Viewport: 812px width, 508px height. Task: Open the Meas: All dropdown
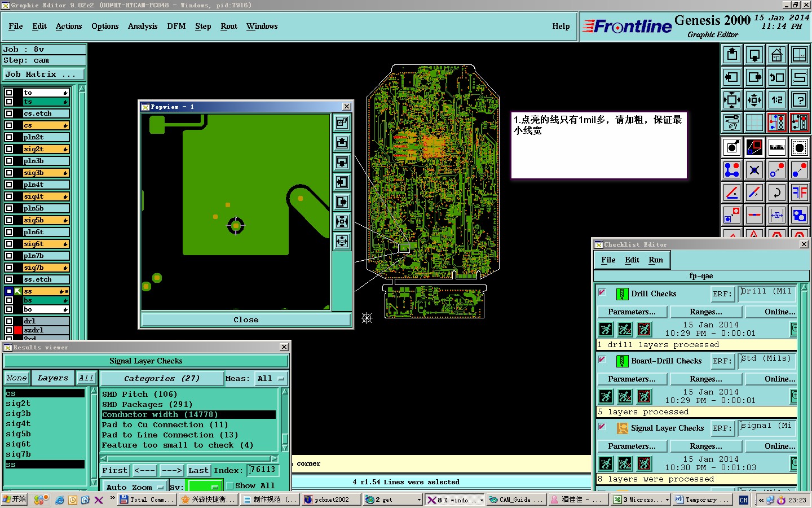click(271, 378)
